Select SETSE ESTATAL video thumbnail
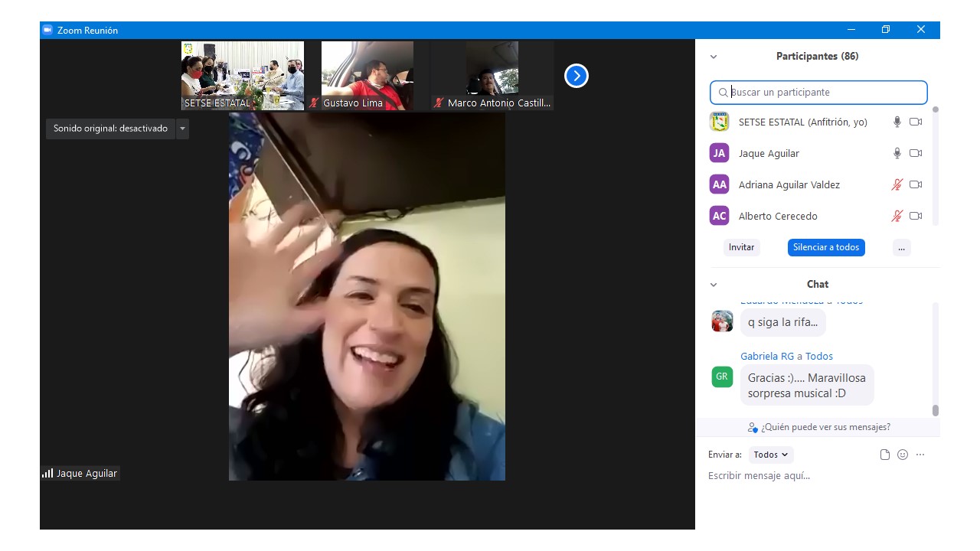This screenshot has width=980, height=551. coord(243,76)
